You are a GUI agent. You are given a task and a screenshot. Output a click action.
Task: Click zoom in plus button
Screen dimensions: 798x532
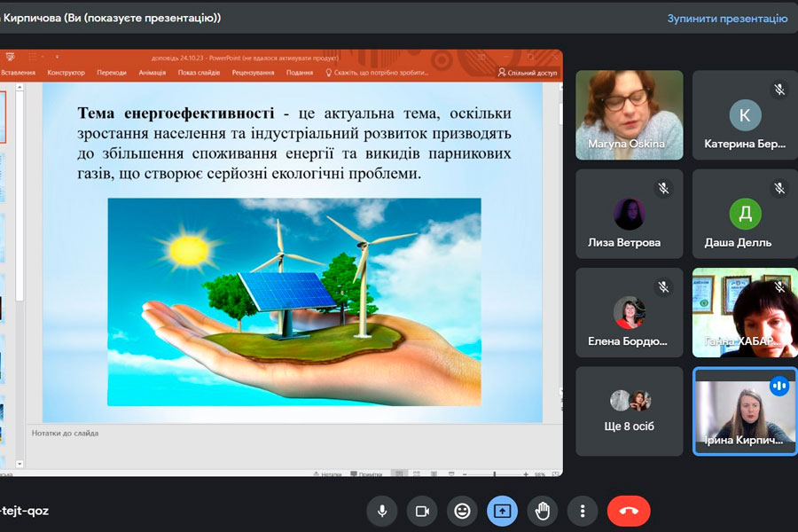[526, 474]
